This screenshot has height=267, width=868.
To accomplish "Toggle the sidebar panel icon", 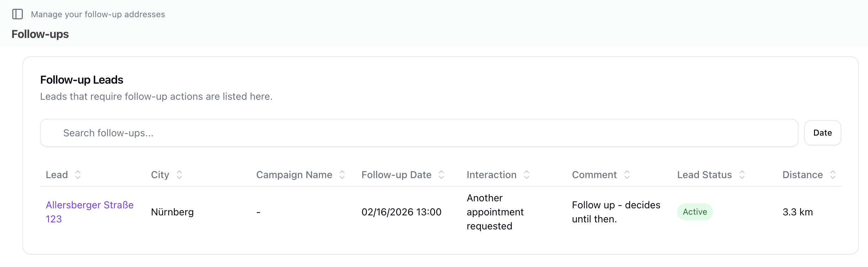I will coord(18,14).
